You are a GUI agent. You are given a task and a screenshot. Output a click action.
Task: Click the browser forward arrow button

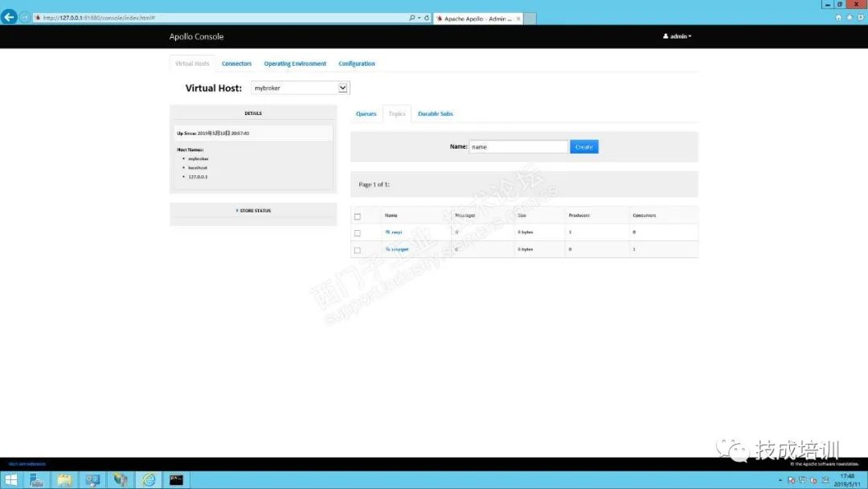coord(25,18)
